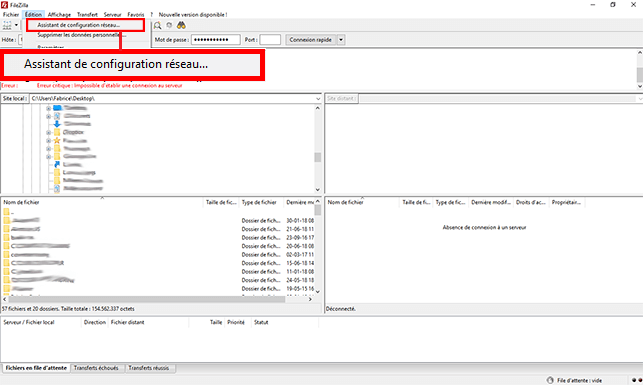
Task: Switch to Transferts échoués tab
Action: click(96, 368)
